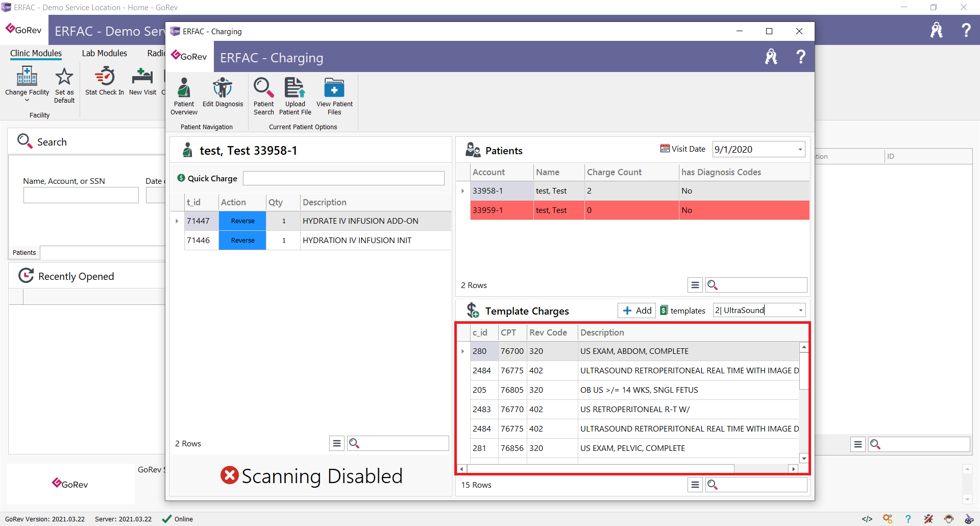Click Add in Template Charges
This screenshot has height=526, width=980.
637,310
